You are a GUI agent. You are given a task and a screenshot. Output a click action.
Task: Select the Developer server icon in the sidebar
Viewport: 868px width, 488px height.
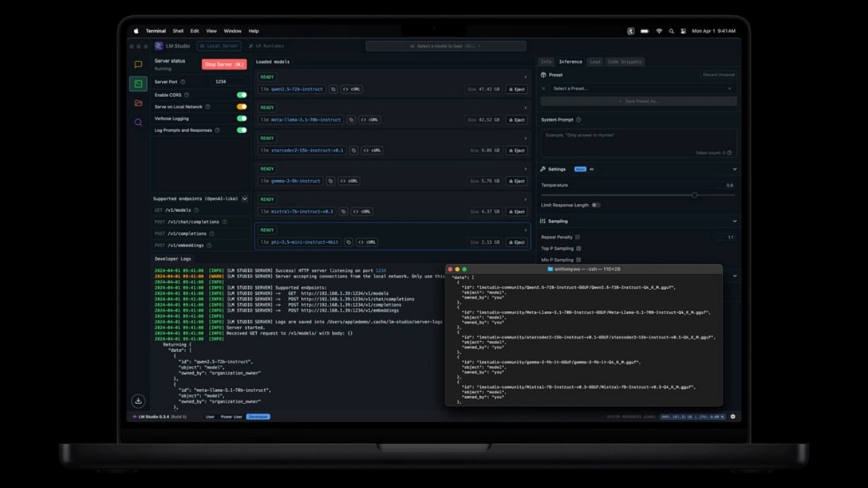[x=138, y=83]
